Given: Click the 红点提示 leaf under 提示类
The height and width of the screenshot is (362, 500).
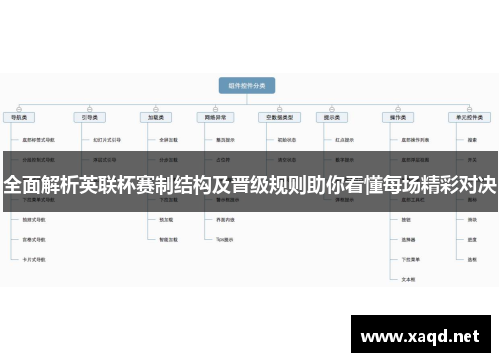Looking at the screenshot, I should [x=344, y=140].
